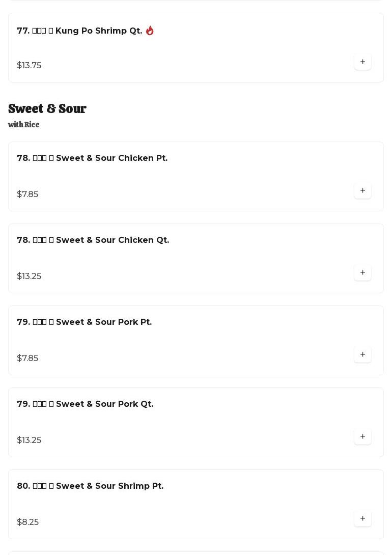The height and width of the screenshot is (555, 392).
Task: Click the $7.85 price under Sweet & Sour Pork Pt.
Action: point(27,358)
